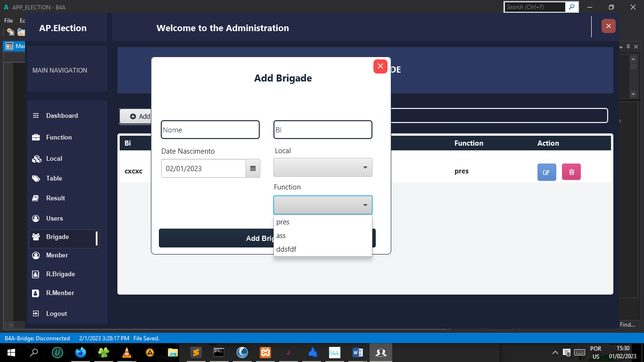Image resolution: width=644 pixels, height=362 pixels.
Task: Click the exit arrow icon beside Logout
Action: coord(35,314)
